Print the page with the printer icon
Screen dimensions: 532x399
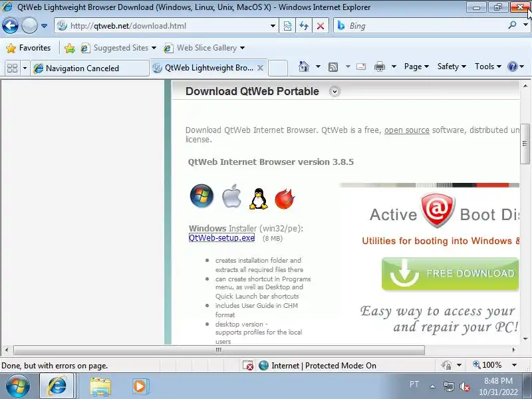click(x=379, y=66)
